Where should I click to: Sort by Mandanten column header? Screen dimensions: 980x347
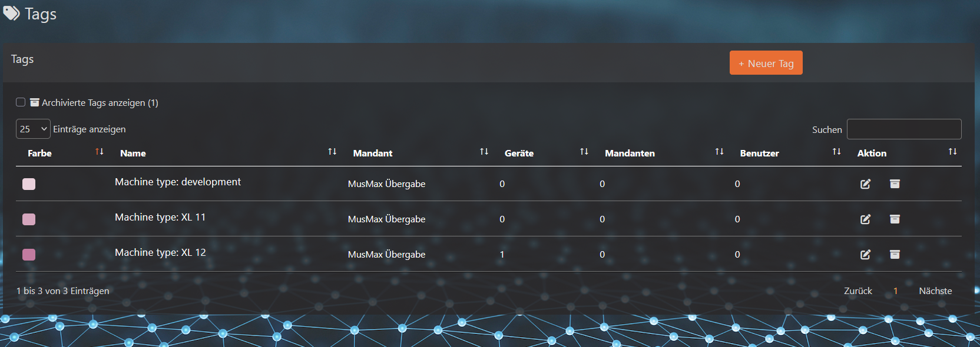point(630,153)
